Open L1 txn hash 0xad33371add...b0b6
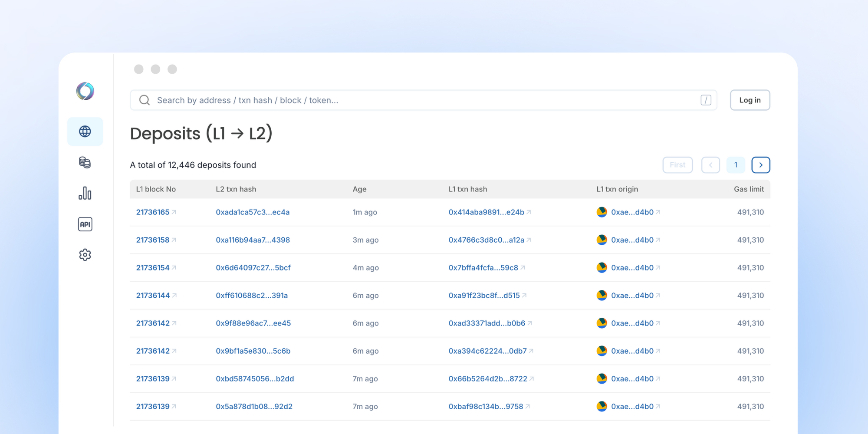The width and height of the screenshot is (868, 434). coord(487,323)
